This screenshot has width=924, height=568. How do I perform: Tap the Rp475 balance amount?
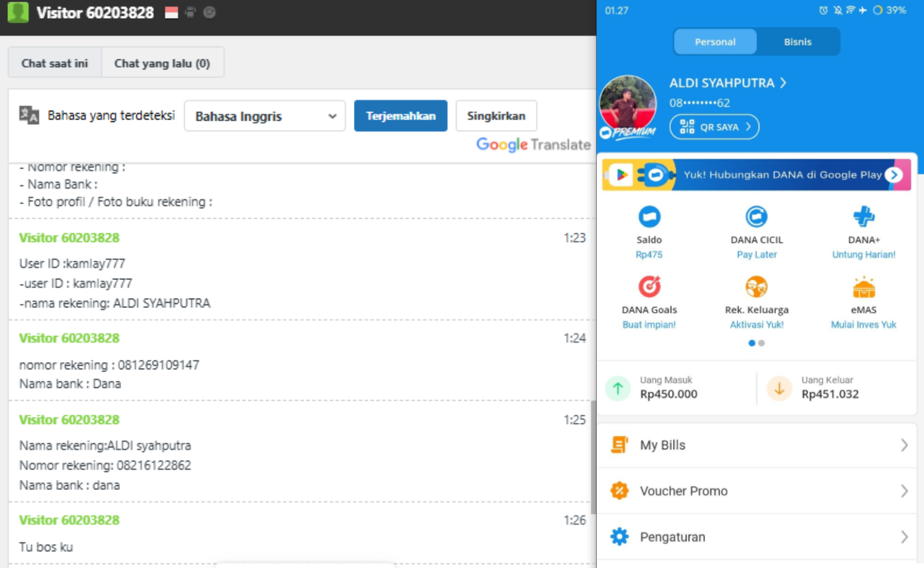pyautogui.click(x=649, y=255)
